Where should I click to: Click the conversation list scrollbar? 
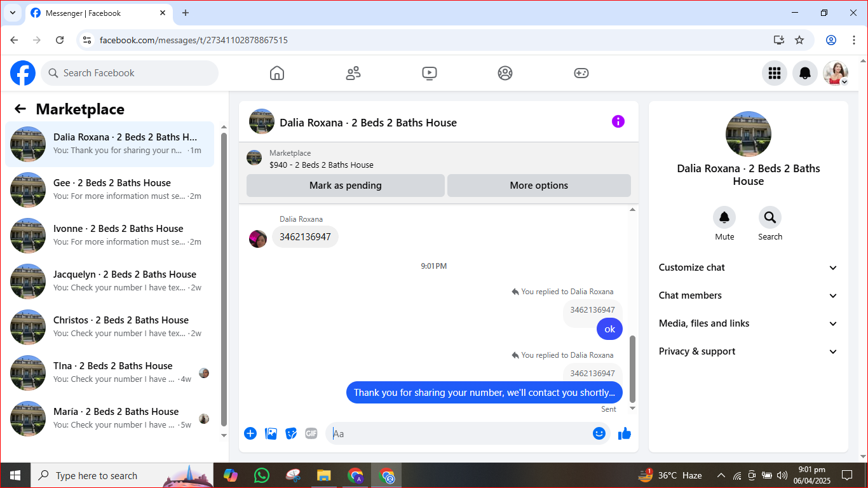(224, 280)
